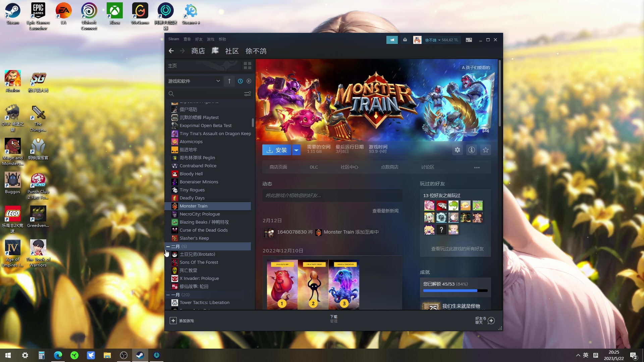Toggle the 英 input language indicator

click(586, 355)
